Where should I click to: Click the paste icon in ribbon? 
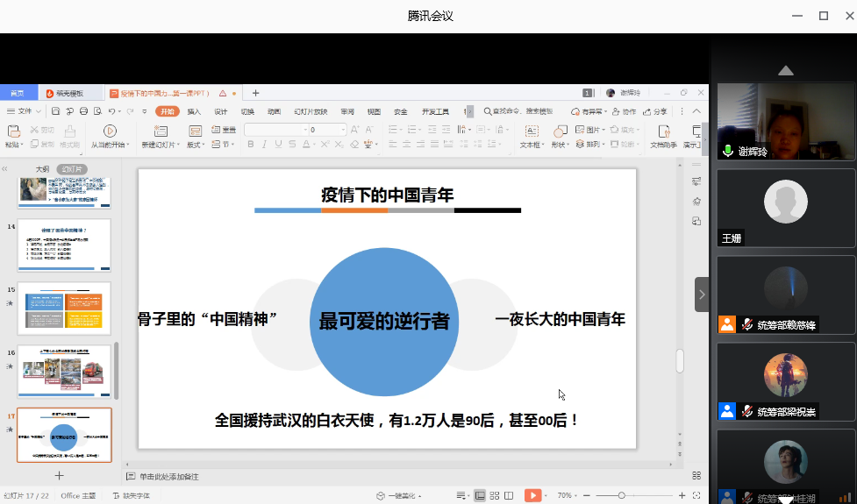tap(12, 131)
